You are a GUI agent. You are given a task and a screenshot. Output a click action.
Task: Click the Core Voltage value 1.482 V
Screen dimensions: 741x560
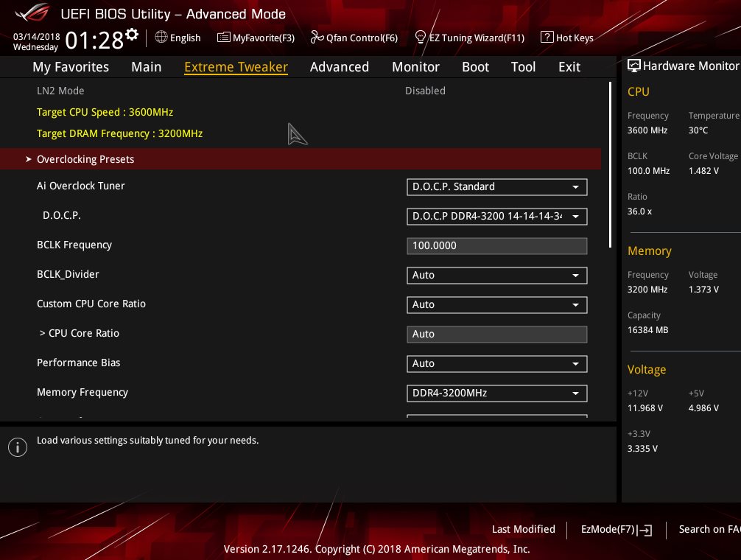click(x=703, y=171)
